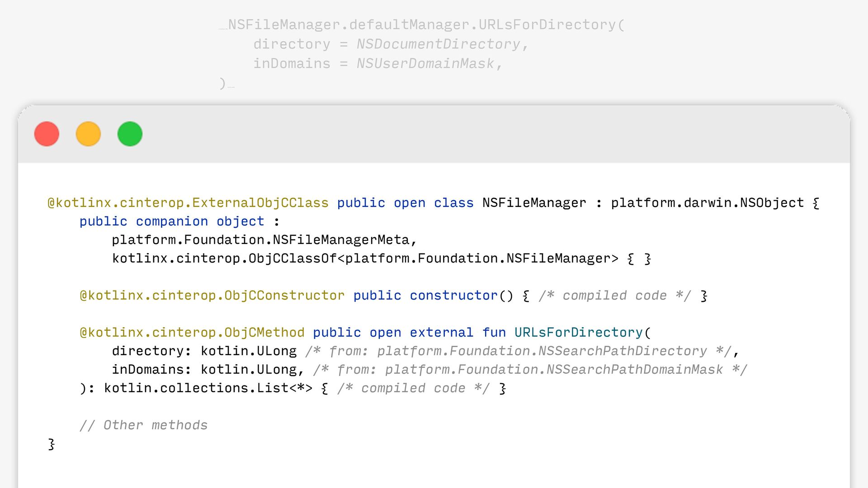Click faded NSDocumentDirectory text at top
The image size is (868, 488).
tap(438, 44)
